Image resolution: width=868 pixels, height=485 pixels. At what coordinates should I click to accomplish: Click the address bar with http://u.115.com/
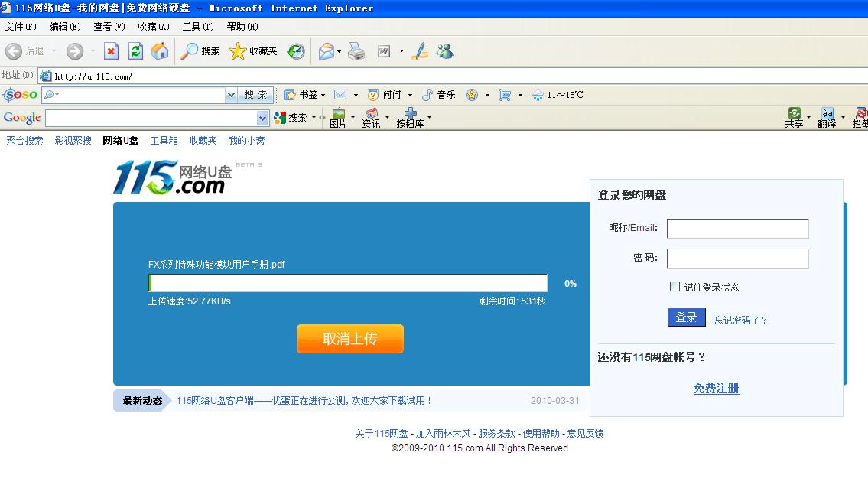point(454,76)
